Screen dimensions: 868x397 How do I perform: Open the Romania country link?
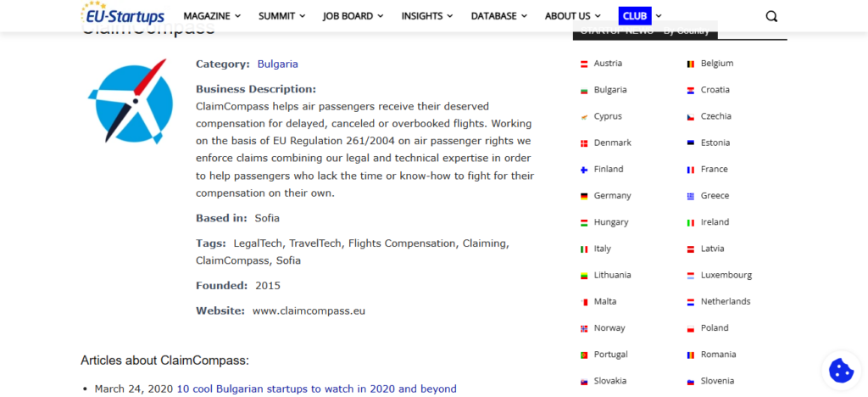click(x=718, y=355)
